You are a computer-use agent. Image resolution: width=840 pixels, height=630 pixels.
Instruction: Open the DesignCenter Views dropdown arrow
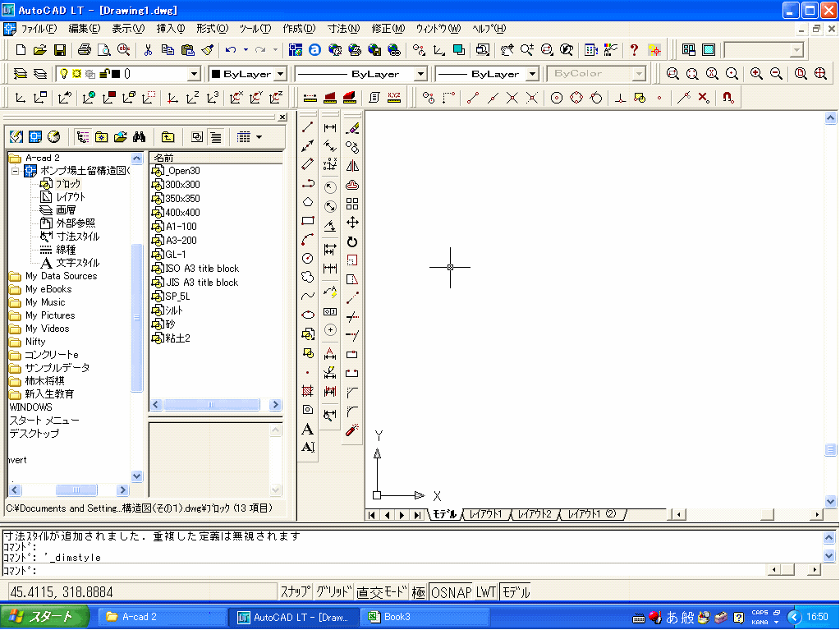259,137
